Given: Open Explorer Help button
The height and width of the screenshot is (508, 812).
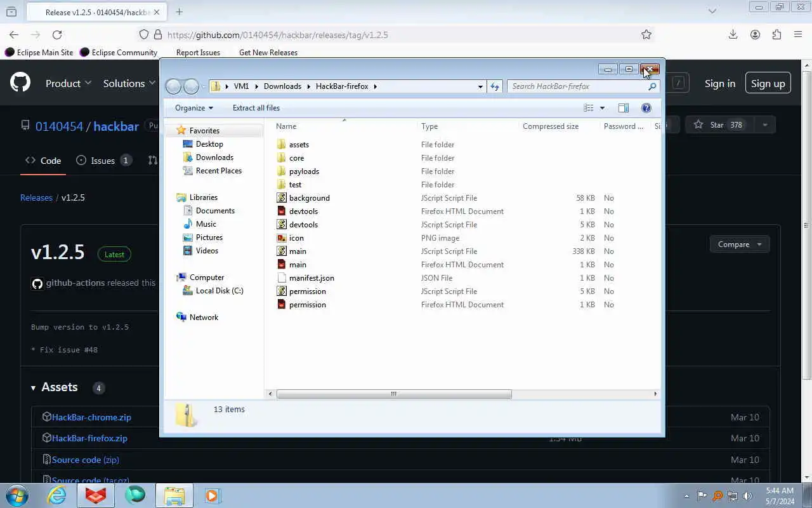Looking at the screenshot, I should [646, 108].
